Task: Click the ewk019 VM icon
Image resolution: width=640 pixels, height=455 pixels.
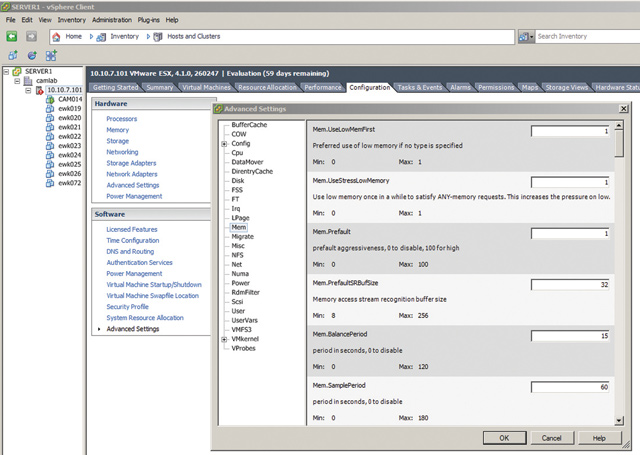Action: click(x=50, y=109)
